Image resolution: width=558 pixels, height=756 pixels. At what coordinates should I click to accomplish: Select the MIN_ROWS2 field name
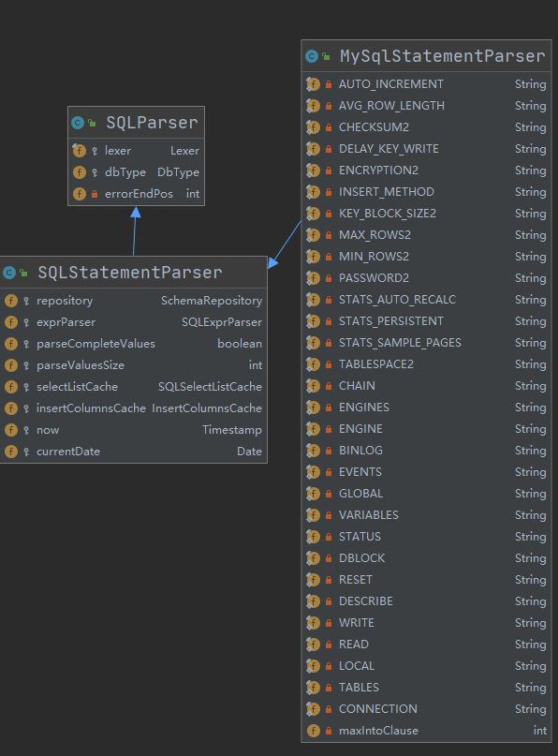click(374, 257)
